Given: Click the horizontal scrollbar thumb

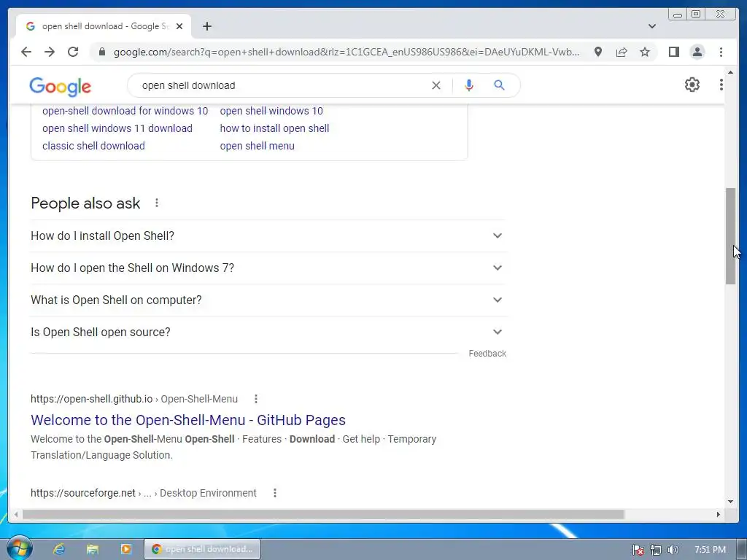Looking at the screenshot, I should pos(323,514).
